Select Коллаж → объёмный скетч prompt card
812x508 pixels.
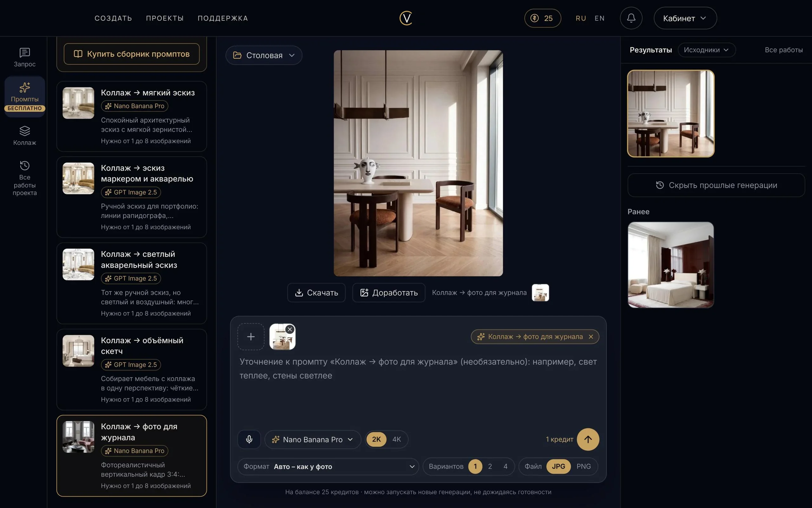(132, 369)
